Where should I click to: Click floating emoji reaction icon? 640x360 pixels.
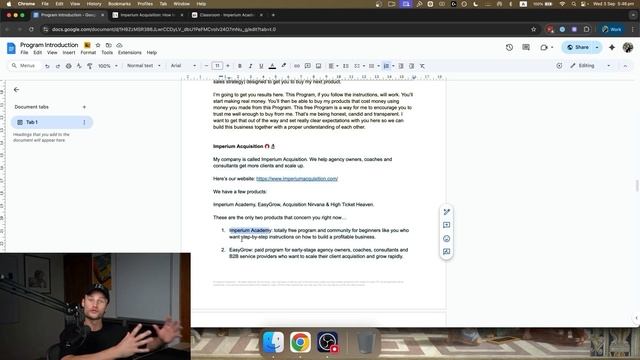point(447,238)
